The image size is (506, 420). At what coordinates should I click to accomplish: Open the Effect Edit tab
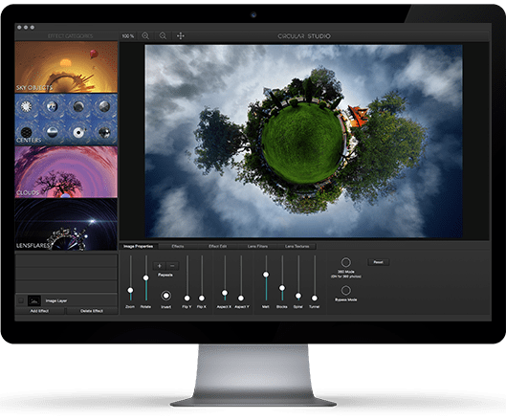click(x=217, y=246)
